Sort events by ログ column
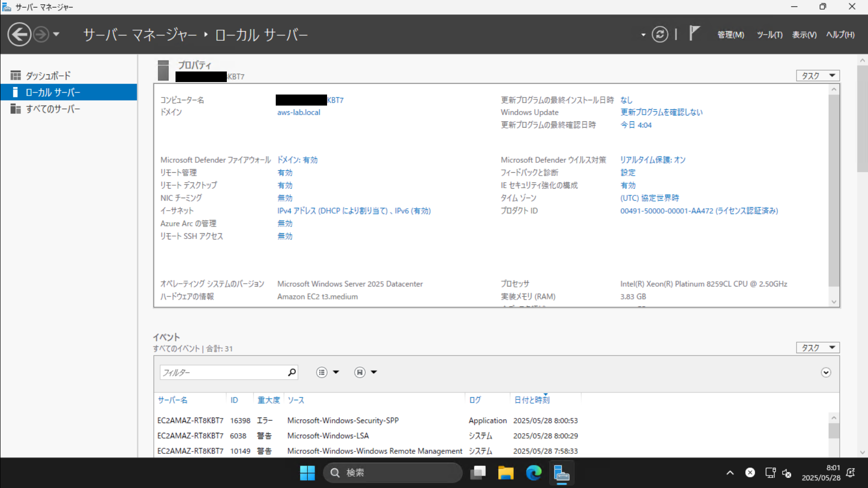The image size is (868, 488). click(x=475, y=400)
